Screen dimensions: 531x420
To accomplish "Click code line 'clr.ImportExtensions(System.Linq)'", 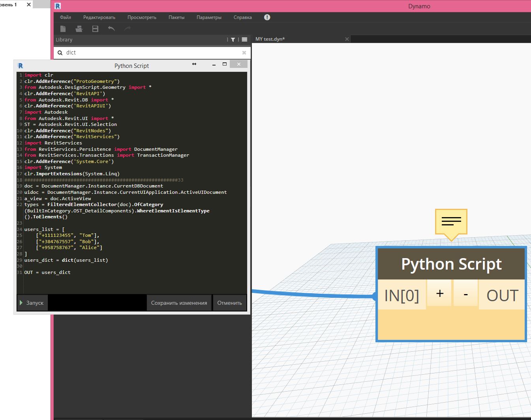I will pos(72,174).
